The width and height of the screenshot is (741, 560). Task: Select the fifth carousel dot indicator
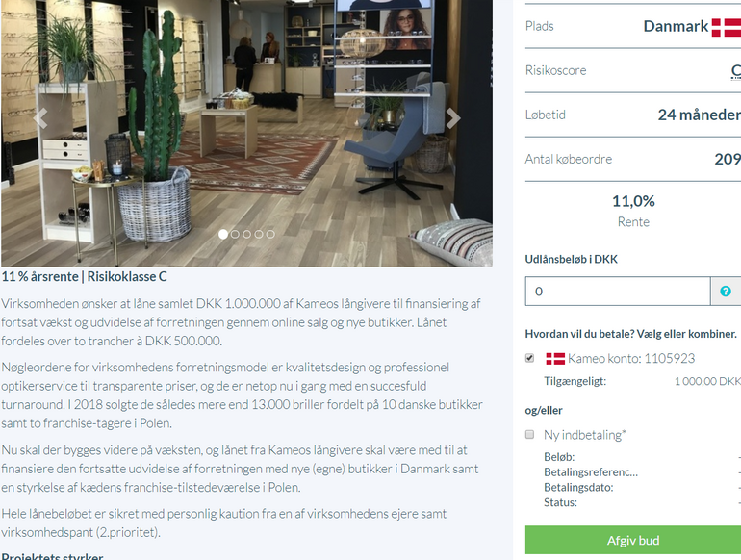tap(270, 234)
